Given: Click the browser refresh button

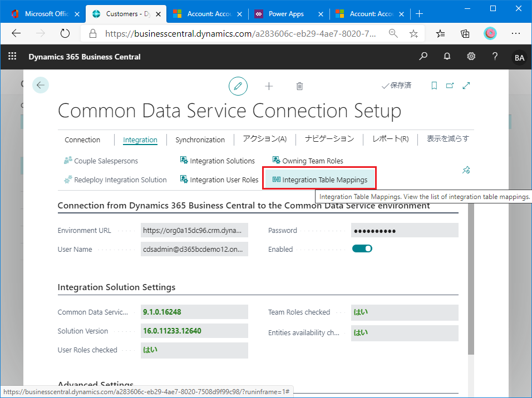Looking at the screenshot, I should [x=65, y=33].
